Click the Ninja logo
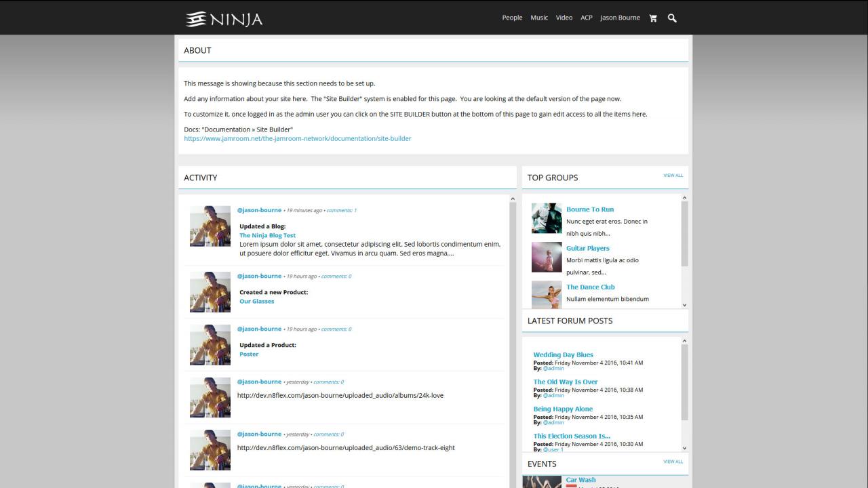This screenshot has height=488, width=868. pos(224,19)
